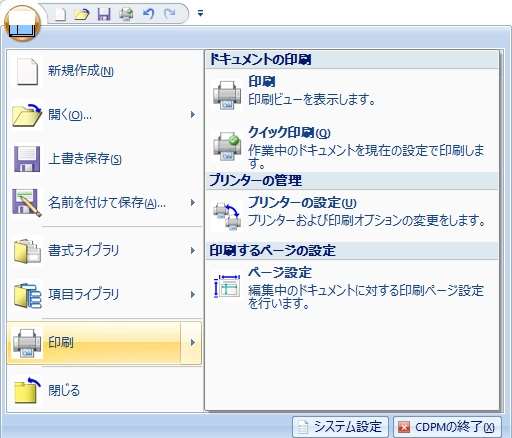Click the round application menu button
Image resolution: width=512 pixels, height=438 pixels.
coord(22,24)
